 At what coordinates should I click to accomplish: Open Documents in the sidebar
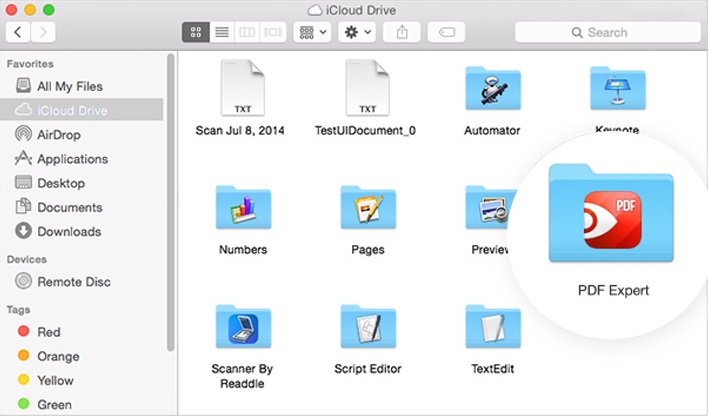coord(81,207)
